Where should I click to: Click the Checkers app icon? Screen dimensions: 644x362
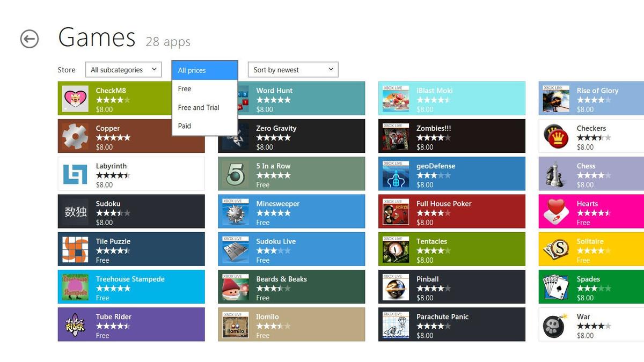(556, 136)
